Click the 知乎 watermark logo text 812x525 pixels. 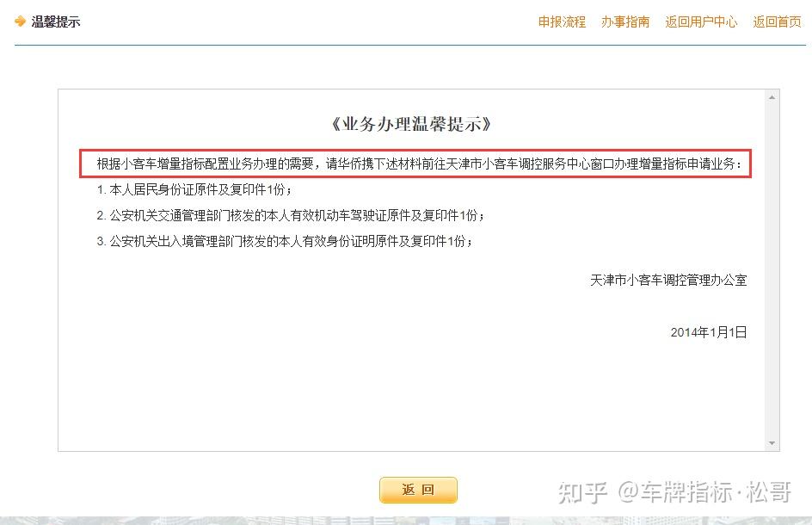pyautogui.click(x=582, y=491)
